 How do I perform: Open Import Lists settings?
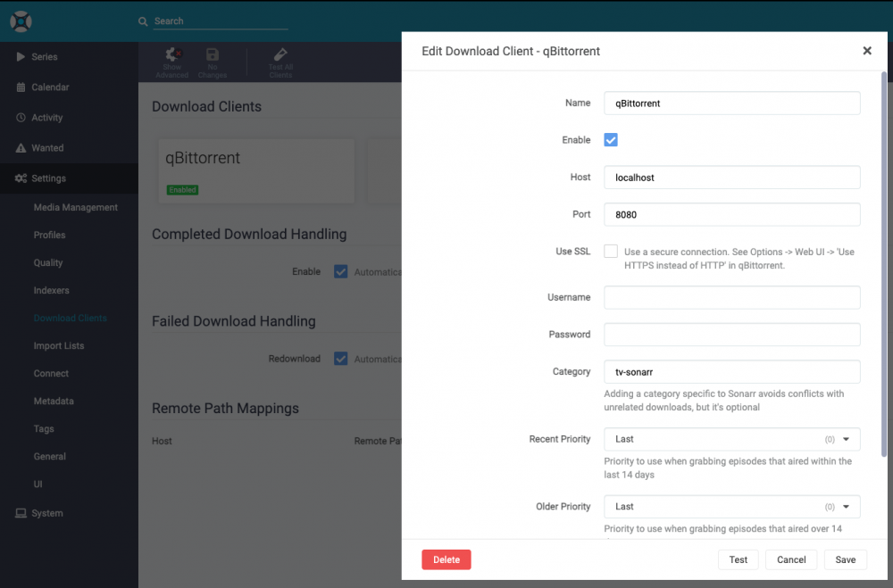pos(59,345)
